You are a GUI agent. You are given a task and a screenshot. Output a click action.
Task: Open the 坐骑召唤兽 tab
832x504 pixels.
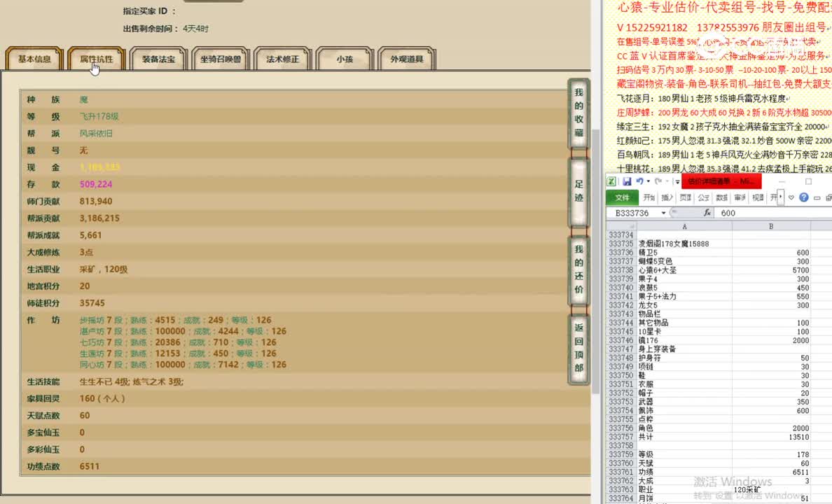[x=220, y=59]
